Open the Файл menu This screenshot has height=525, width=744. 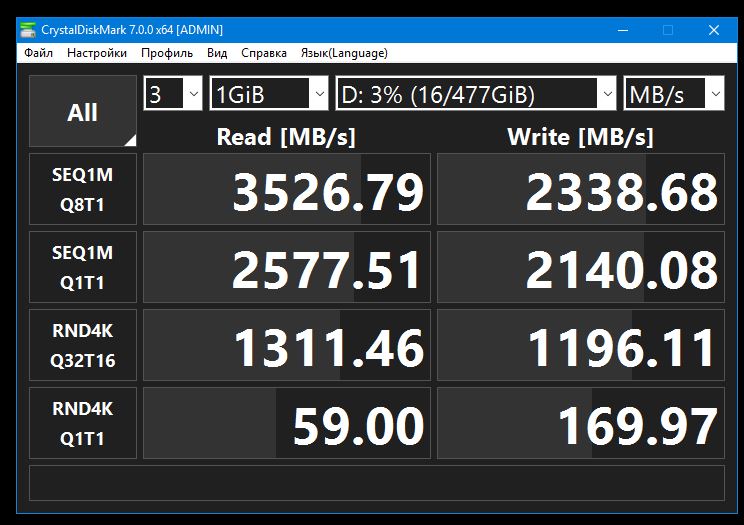point(38,53)
